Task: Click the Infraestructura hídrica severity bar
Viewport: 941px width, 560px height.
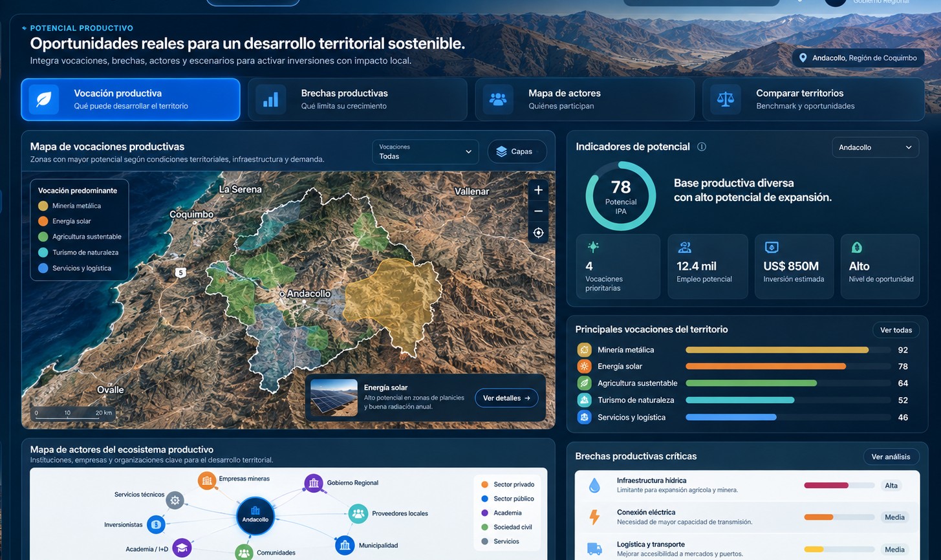Action: point(839,486)
